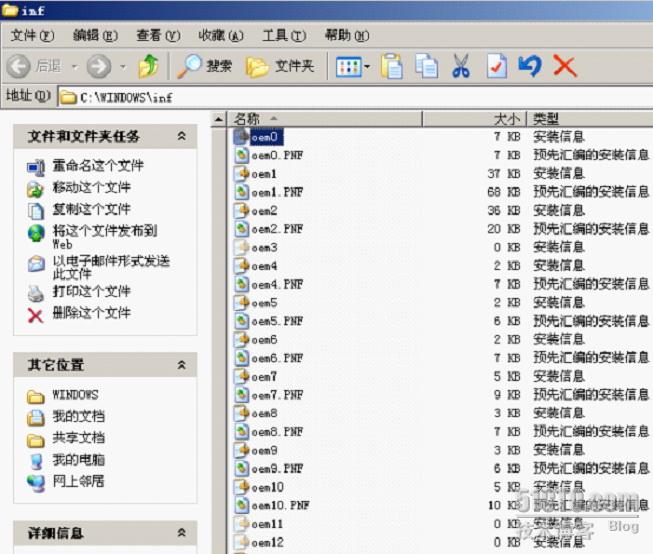Select the oem5.PNF file icon
This screenshot has width=653, height=554.
(x=242, y=321)
